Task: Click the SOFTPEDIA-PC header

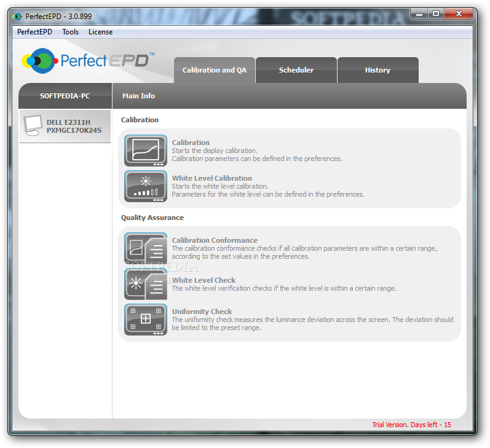Action: pos(65,96)
